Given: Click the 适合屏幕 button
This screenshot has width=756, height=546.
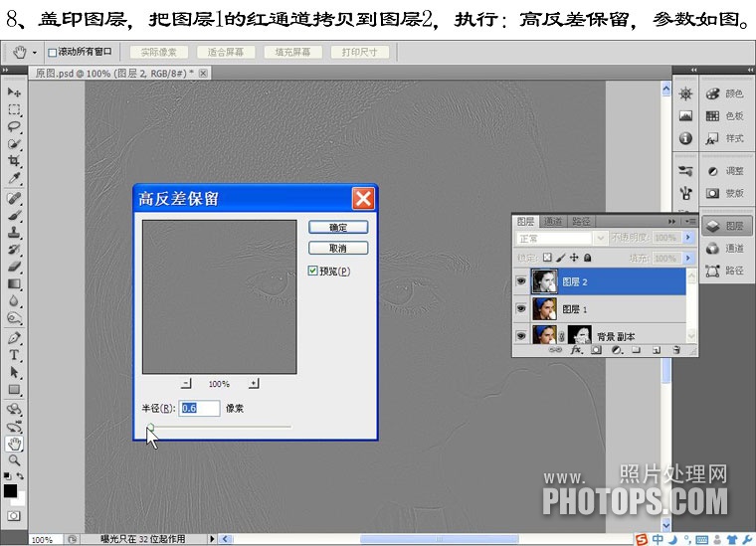Looking at the screenshot, I should 226,52.
